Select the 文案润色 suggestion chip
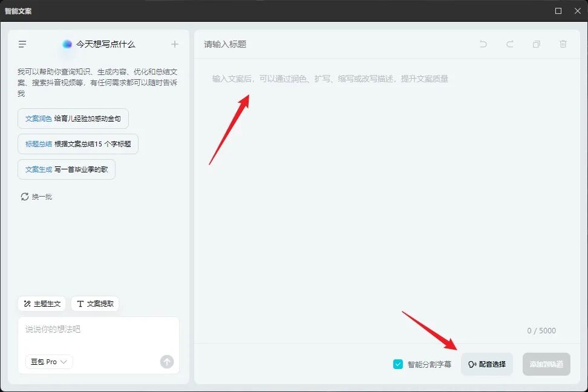Image resolution: width=588 pixels, height=392 pixels. [x=73, y=118]
